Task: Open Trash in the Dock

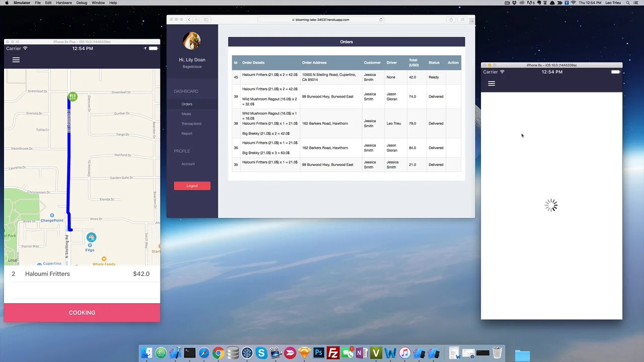Action: pyautogui.click(x=497, y=353)
